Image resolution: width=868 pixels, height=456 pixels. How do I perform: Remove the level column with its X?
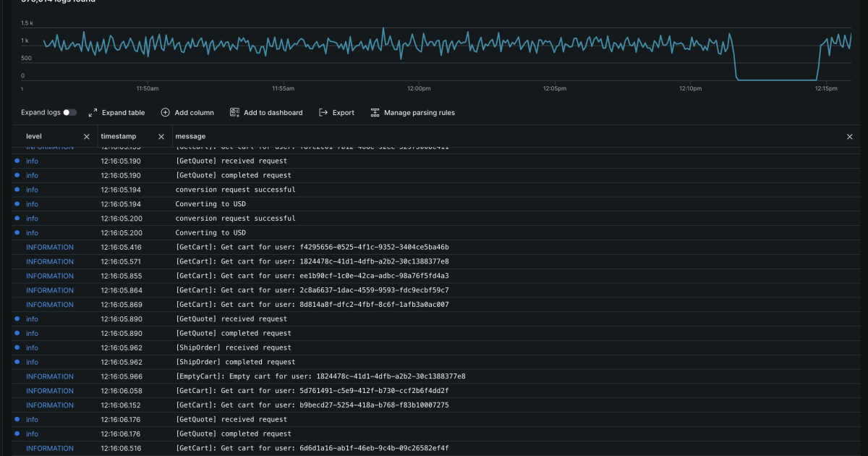click(86, 136)
